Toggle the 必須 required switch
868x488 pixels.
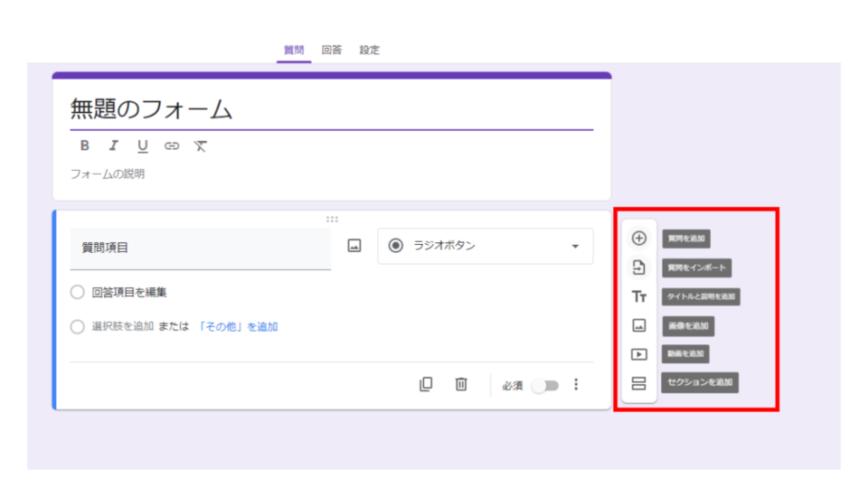(545, 386)
